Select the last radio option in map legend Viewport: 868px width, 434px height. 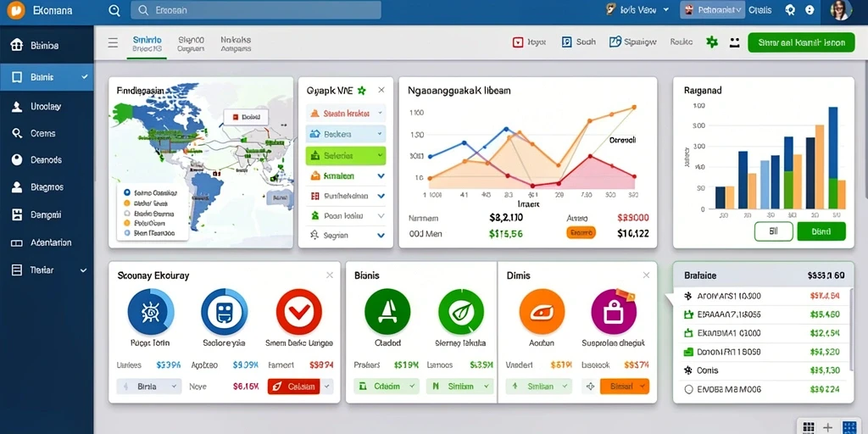[x=127, y=233]
